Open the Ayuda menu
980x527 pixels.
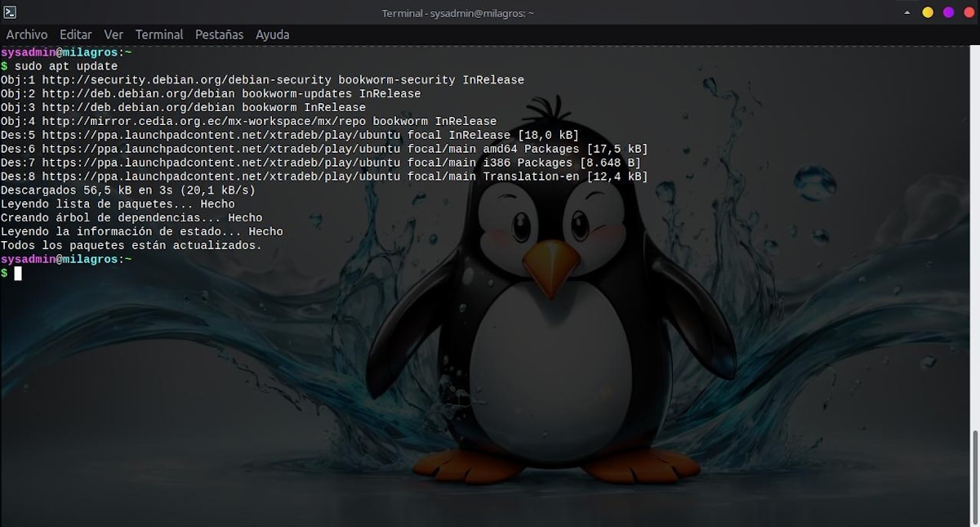coord(272,35)
